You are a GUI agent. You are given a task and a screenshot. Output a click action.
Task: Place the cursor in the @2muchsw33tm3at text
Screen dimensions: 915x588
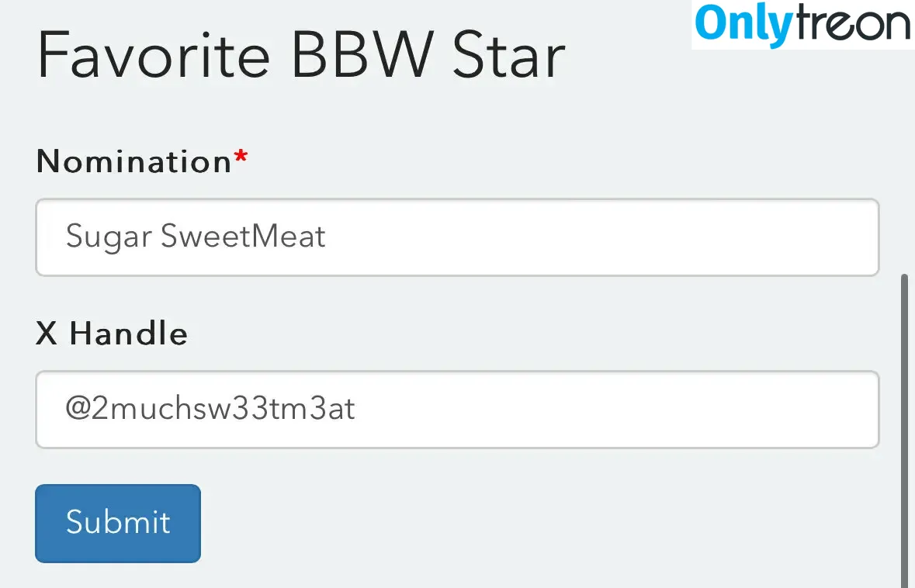click(210, 408)
